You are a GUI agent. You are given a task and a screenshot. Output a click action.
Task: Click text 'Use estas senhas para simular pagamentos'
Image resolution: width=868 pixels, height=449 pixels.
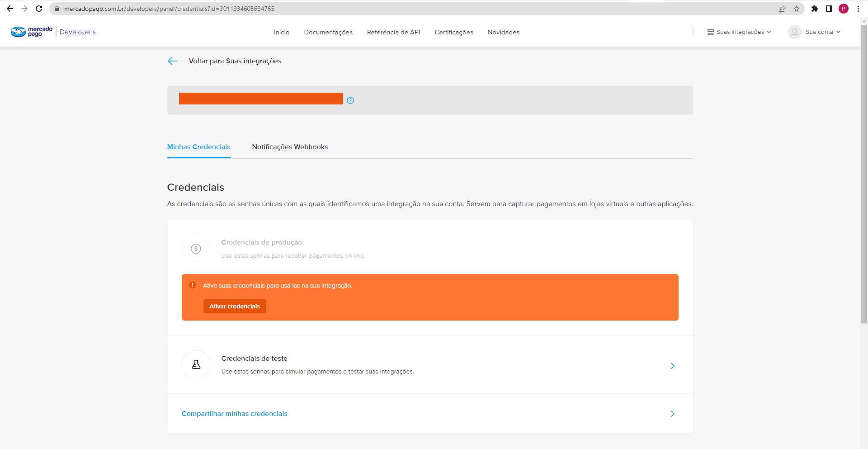318,372
